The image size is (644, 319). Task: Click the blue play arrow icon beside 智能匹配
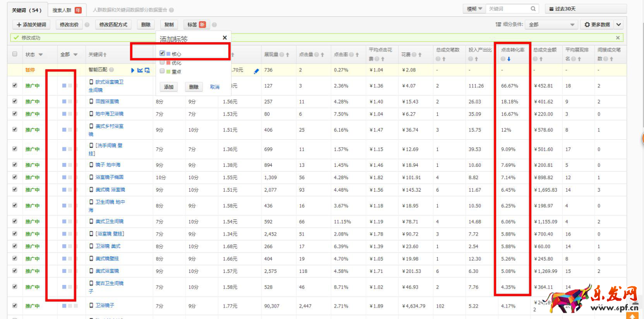click(133, 70)
